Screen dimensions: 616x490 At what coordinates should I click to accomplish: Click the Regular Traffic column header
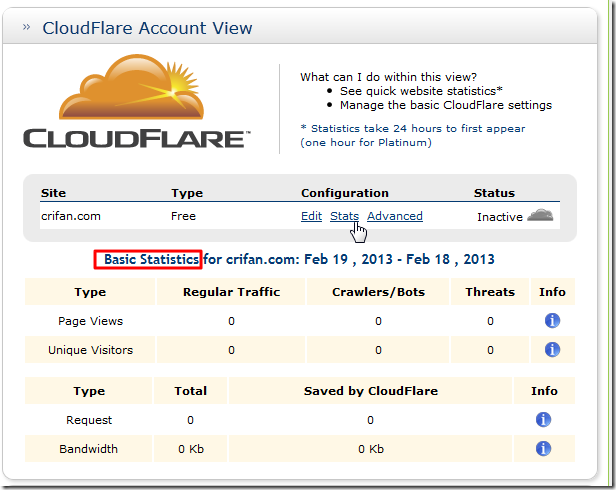pos(231,292)
